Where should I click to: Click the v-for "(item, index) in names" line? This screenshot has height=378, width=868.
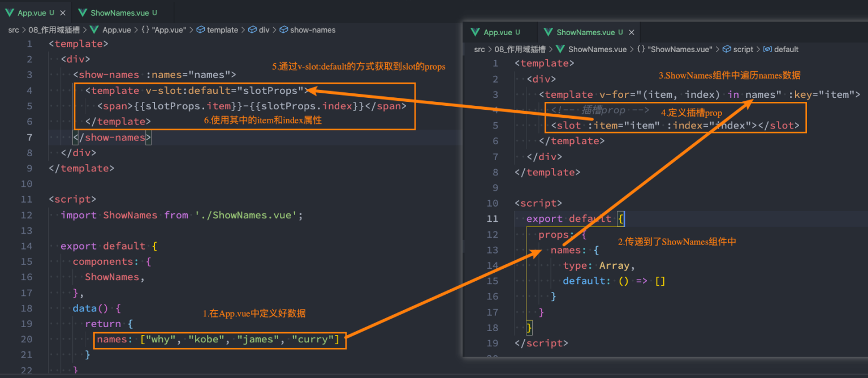tap(699, 94)
